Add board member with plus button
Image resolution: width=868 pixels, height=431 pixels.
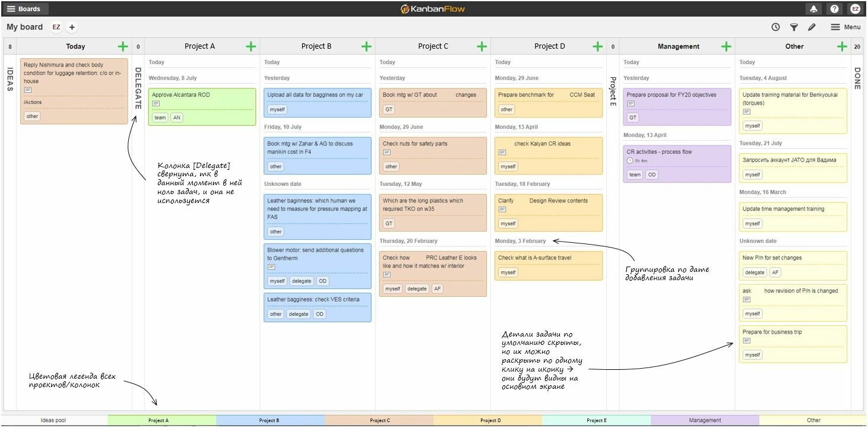(x=71, y=27)
